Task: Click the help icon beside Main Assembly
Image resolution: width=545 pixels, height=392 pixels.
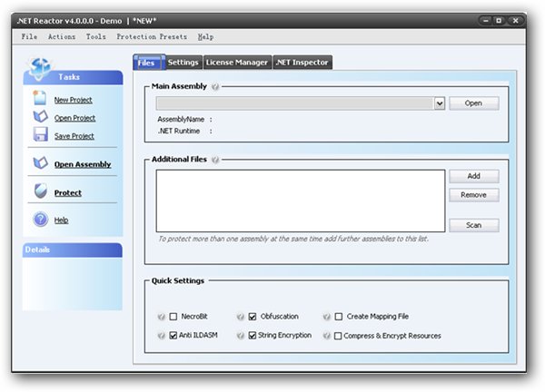Action: point(215,86)
